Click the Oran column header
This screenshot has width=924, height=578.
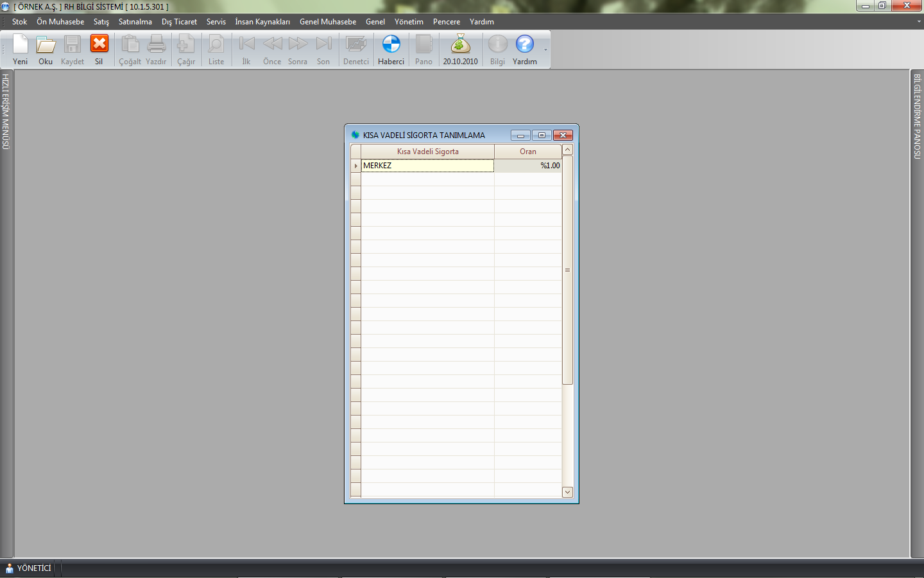527,152
